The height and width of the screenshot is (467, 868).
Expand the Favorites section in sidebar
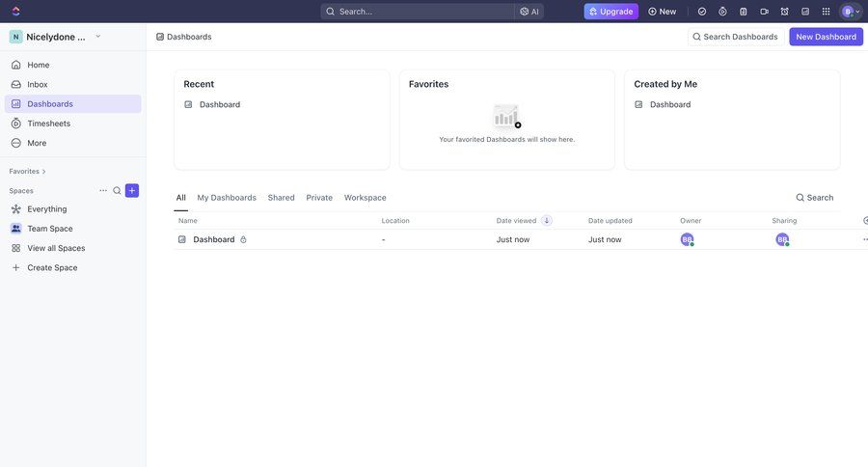[27, 171]
